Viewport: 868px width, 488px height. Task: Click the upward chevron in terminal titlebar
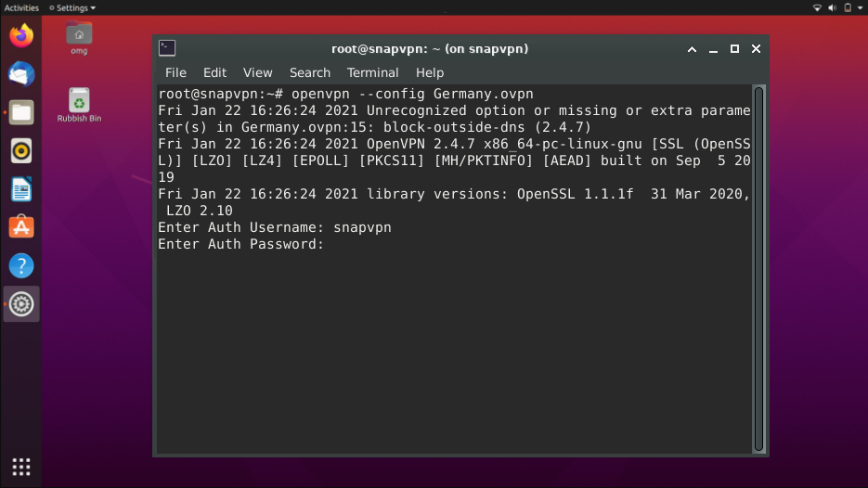(692, 48)
